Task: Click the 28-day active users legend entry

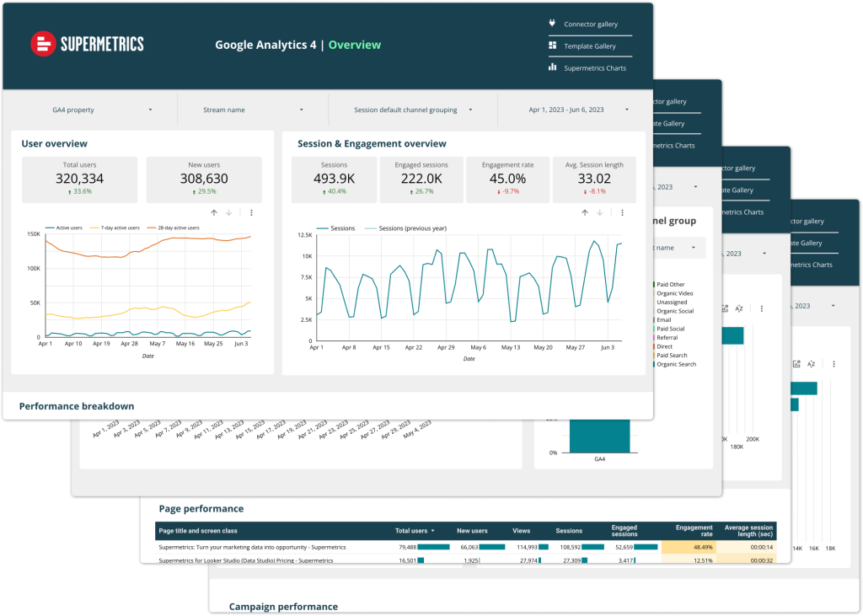Action: point(173,228)
